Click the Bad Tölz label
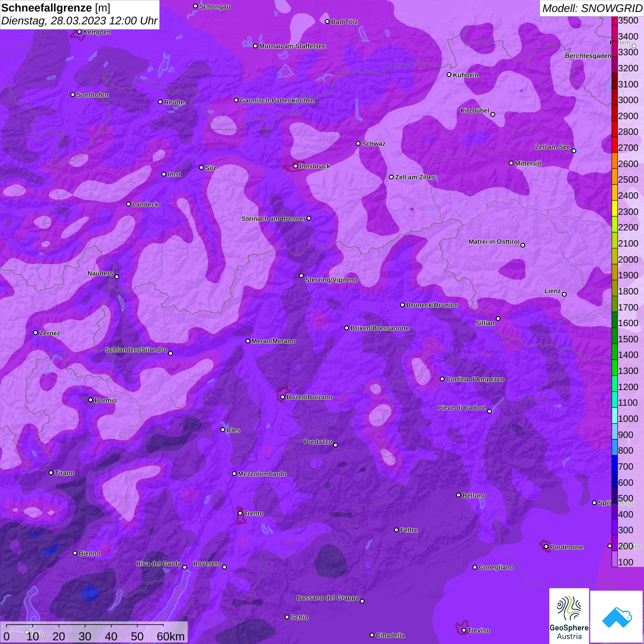The image size is (644, 644). coord(345,22)
